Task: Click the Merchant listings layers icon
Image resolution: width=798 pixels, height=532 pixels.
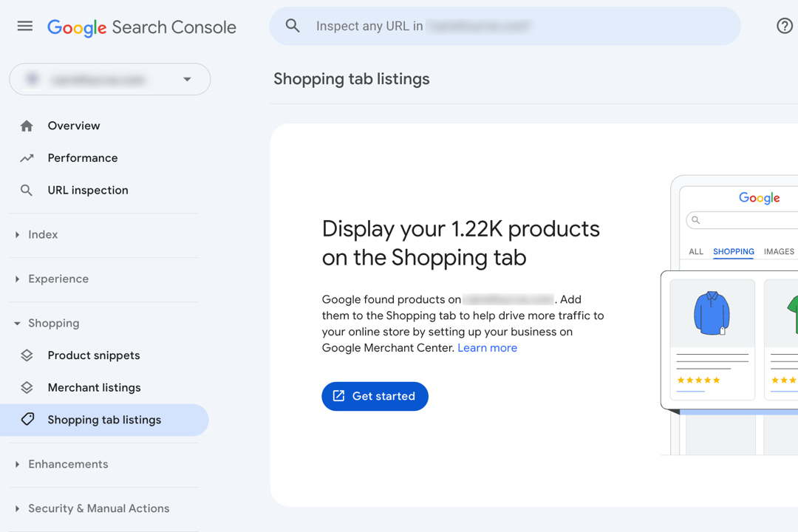Action: (27, 388)
